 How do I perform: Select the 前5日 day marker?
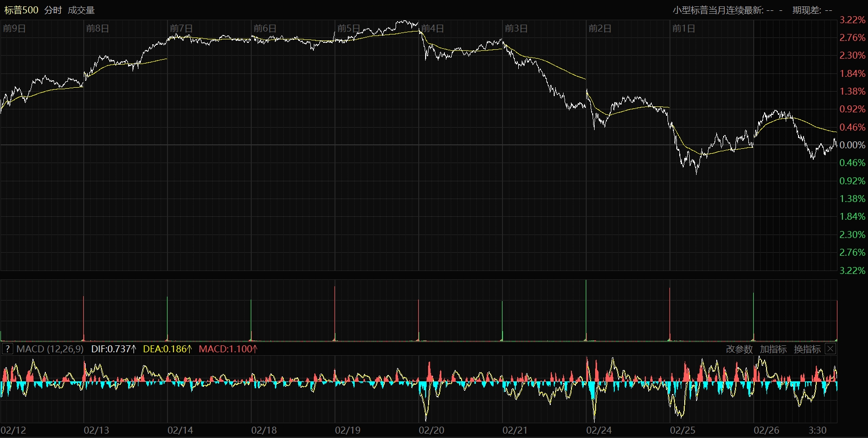click(349, 28)
